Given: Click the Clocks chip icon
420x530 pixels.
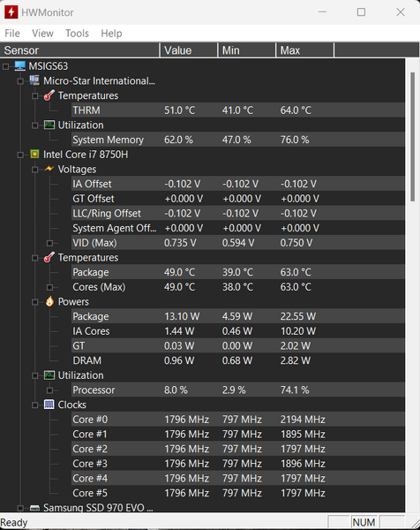Looking at the screenshot, I should 49,405.
